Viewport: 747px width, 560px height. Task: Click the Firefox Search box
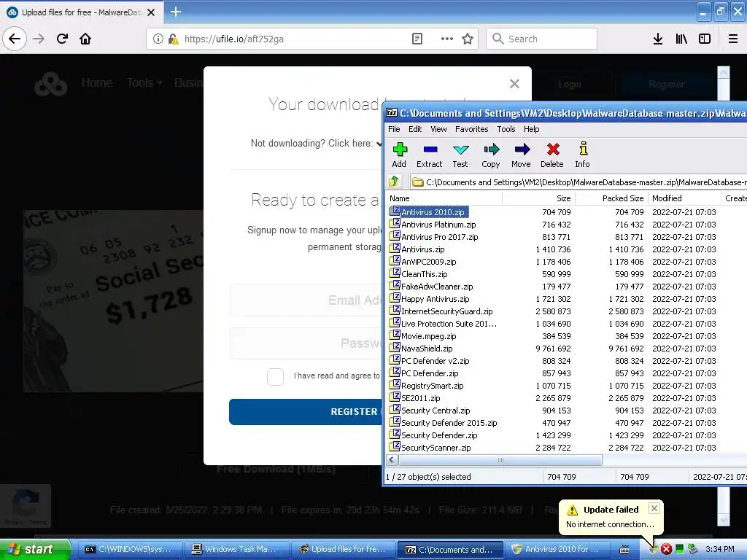point(542,39)
